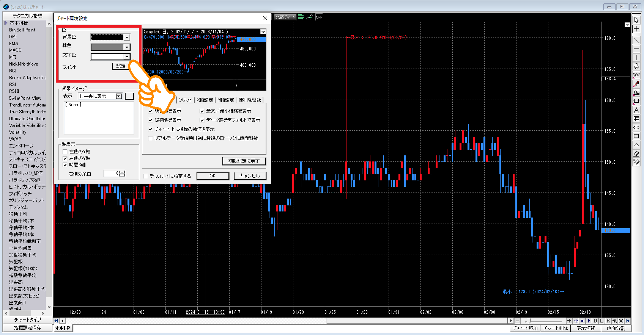Screen dimensions: 644x335
Task: Click the minus zoom-out button near slider
Action: click(518, 321)
